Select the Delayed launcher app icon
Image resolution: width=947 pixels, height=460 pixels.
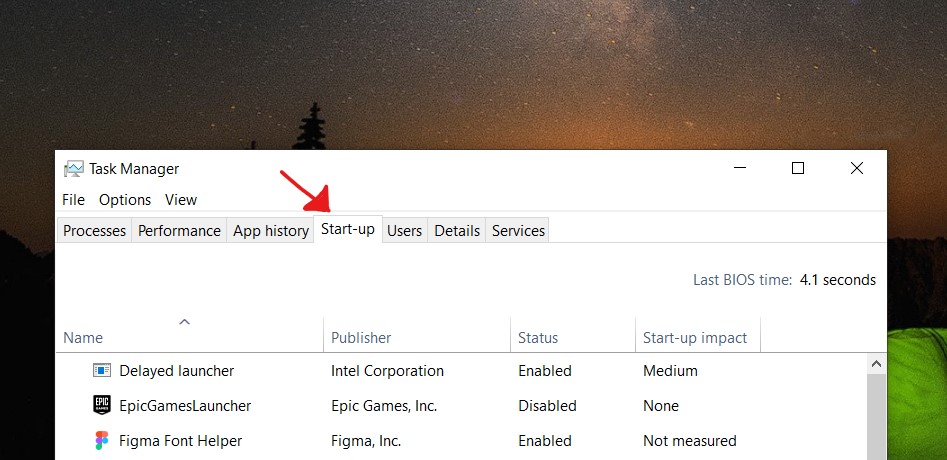click(x=101, y=370)
